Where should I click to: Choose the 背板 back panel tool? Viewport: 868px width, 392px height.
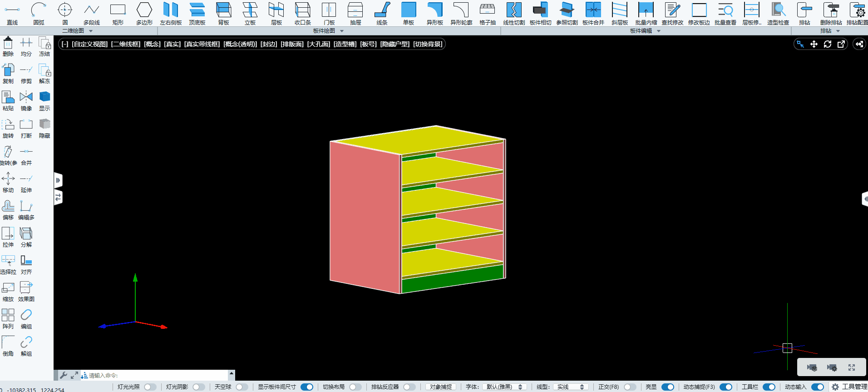[223, 13]
